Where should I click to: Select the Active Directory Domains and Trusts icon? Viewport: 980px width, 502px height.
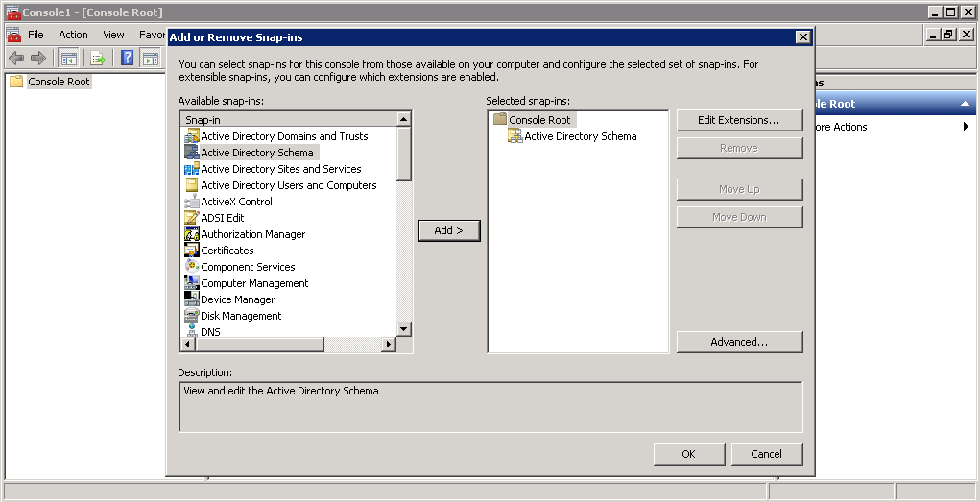[191, 136]
